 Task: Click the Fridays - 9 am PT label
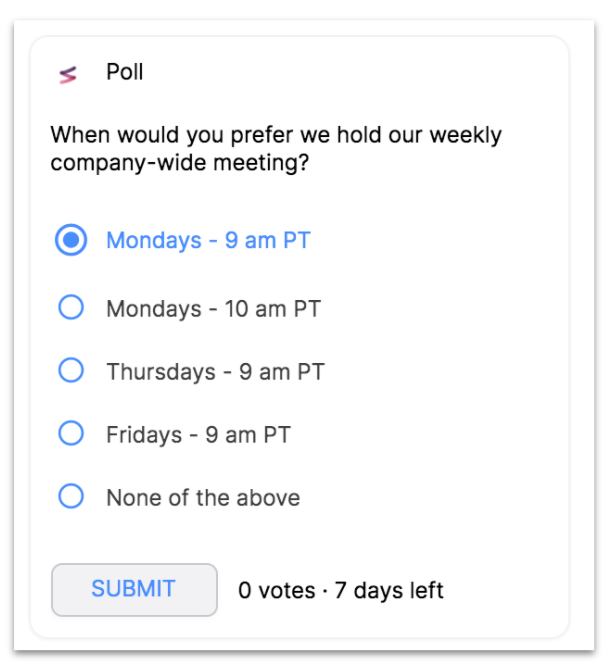(x=199, y=435)
